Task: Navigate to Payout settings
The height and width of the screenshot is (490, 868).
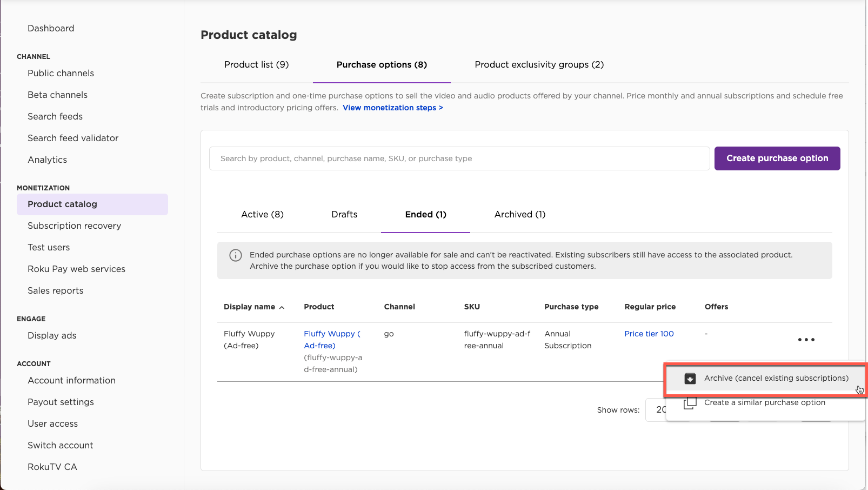Action: click(61, 402)
